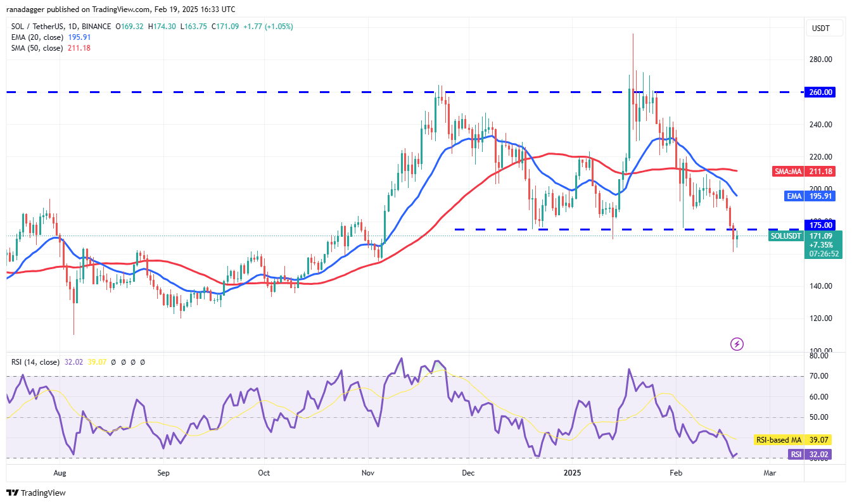Click the RSI-based MA 39.07 label

click(x=792, y=439)
